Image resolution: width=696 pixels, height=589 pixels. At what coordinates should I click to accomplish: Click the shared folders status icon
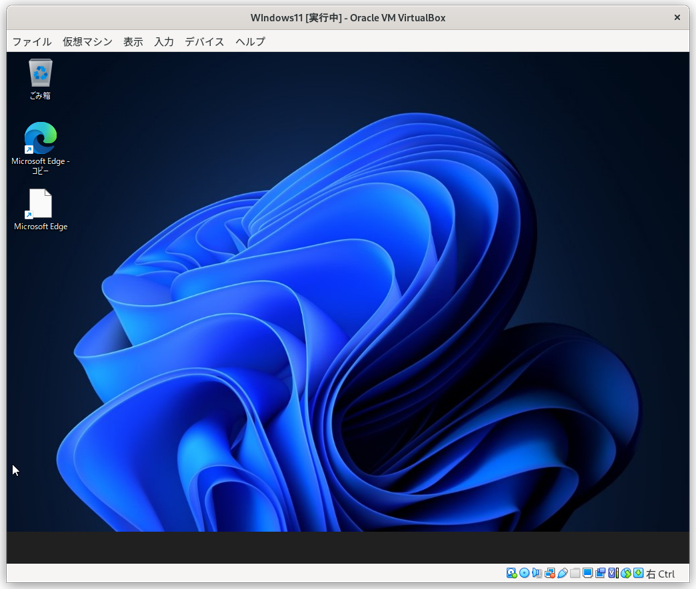tap(575, 573)
